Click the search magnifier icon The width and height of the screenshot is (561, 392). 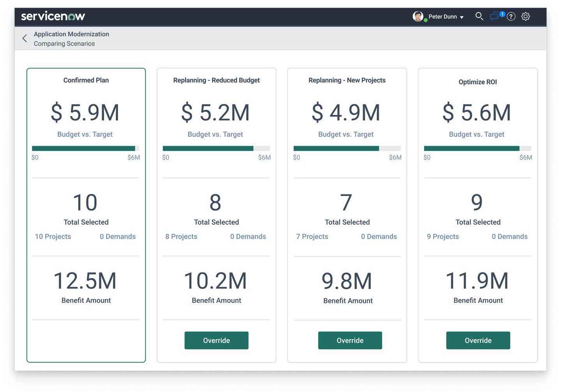pos(479,16)
